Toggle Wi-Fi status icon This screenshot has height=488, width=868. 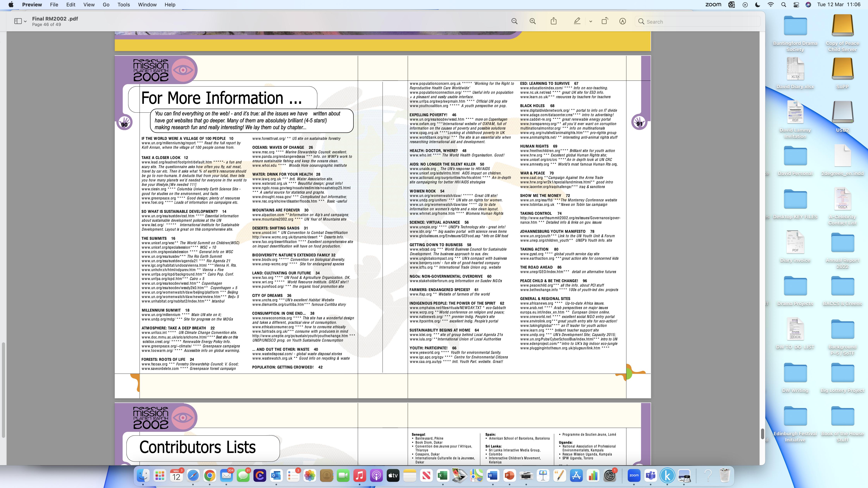tap(771, 5)
